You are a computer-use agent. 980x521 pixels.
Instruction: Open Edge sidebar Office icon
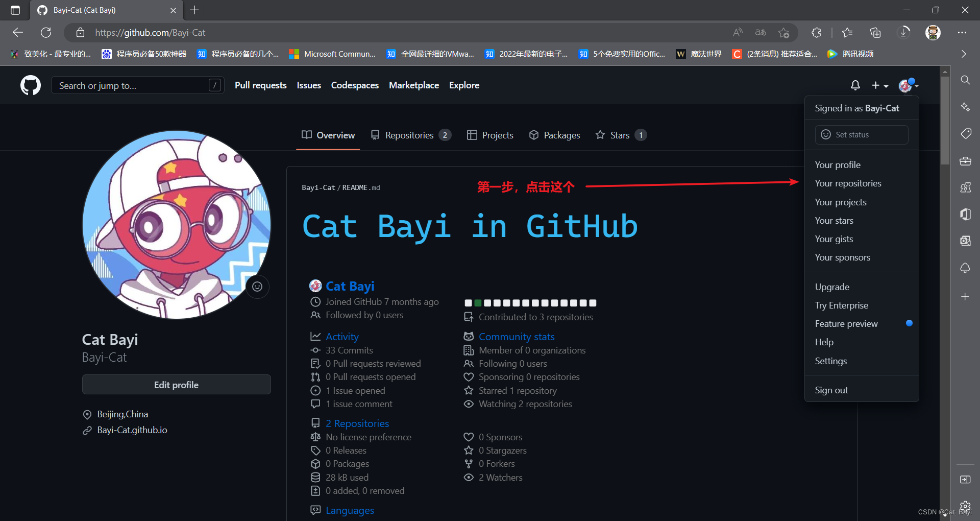click(x=965, y=214)
